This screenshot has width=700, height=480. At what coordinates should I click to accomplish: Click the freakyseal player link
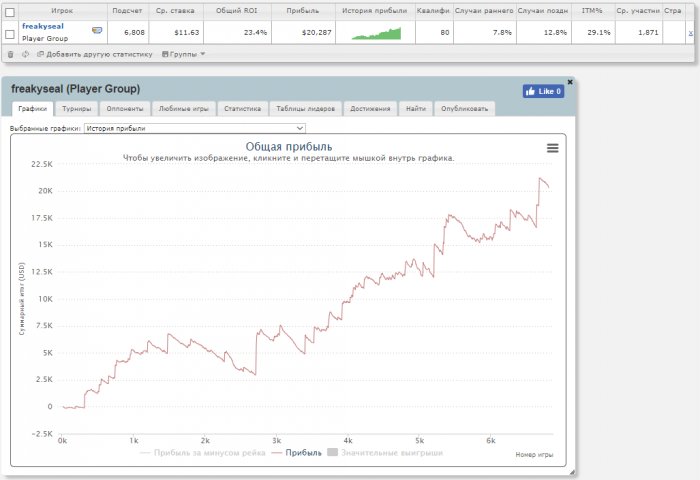click(x=43, y=26)
